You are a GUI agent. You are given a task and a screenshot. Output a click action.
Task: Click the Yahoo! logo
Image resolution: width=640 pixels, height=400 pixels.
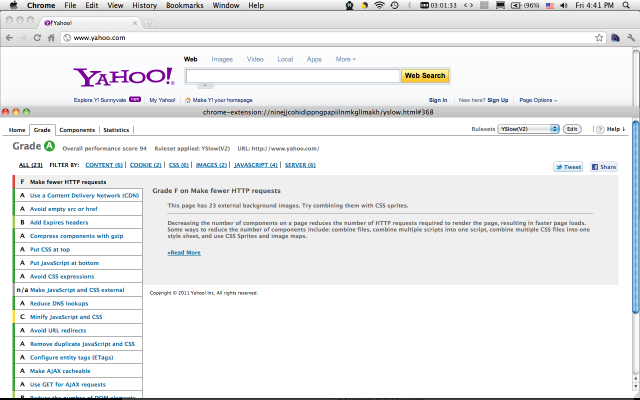(124, 77)
